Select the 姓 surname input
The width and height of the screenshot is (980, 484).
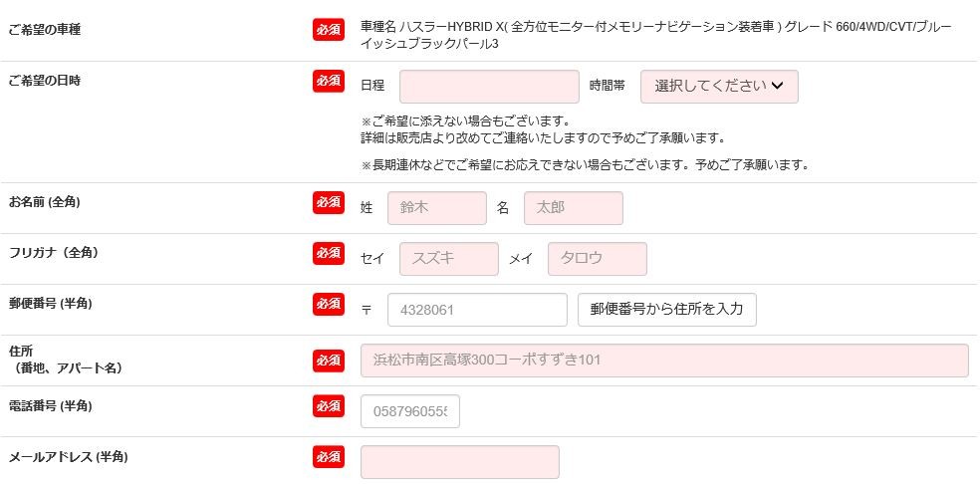pyautogui.click(x=436, y=208)
